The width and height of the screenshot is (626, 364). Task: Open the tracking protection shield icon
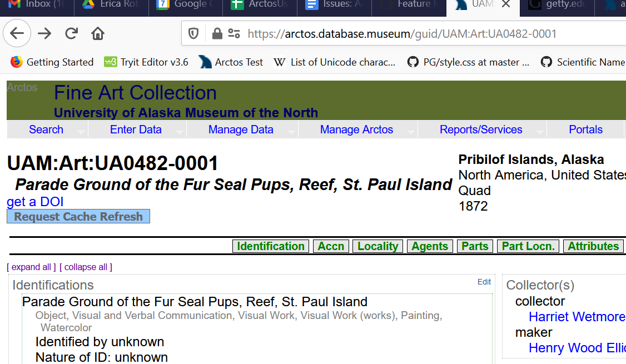click(193, 33)
